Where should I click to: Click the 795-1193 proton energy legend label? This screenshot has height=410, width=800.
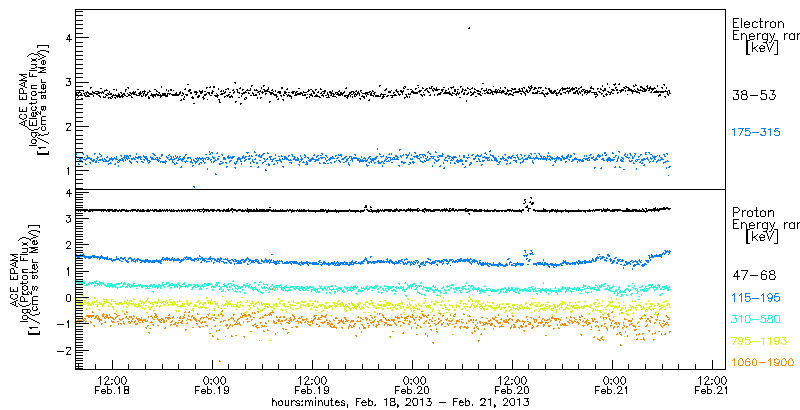tap(759, 341)
